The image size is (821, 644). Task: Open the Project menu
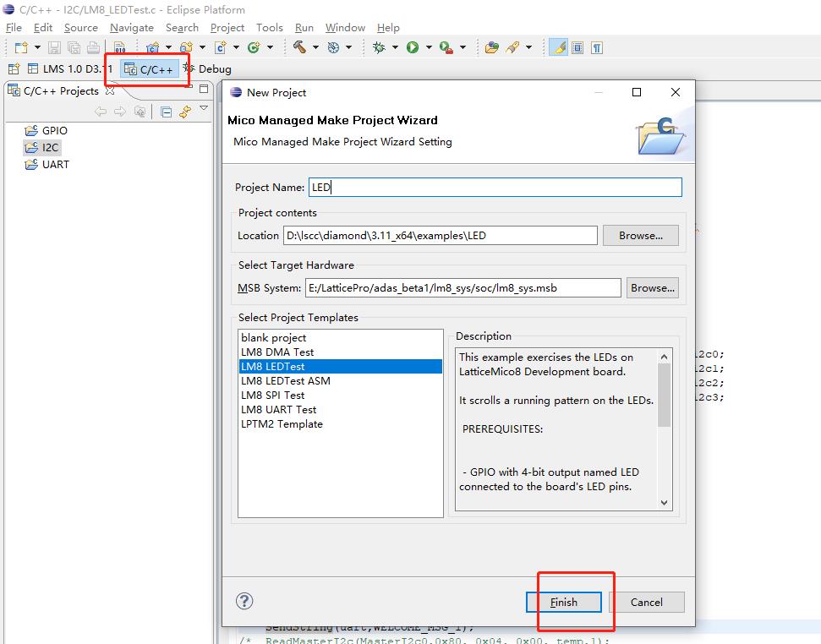coord(227,27)
